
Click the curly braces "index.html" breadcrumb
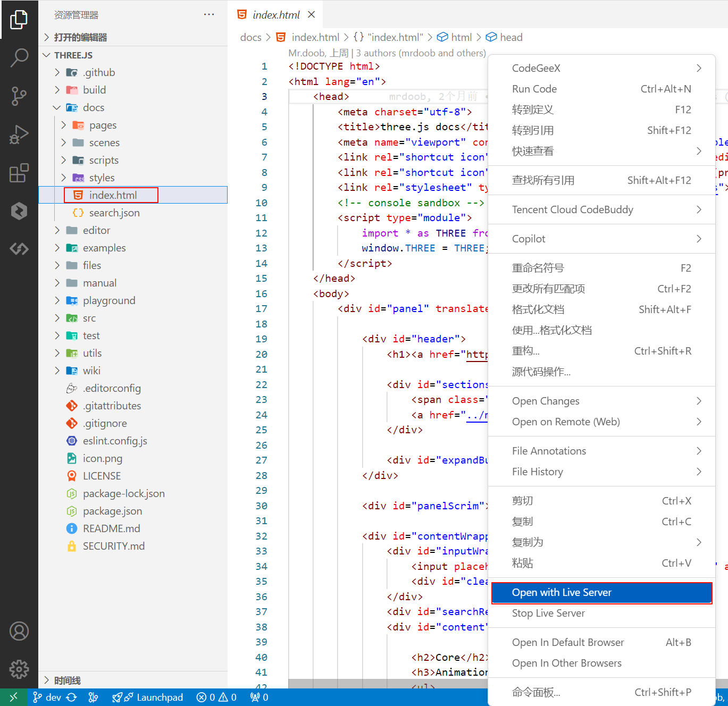point(388,37)
